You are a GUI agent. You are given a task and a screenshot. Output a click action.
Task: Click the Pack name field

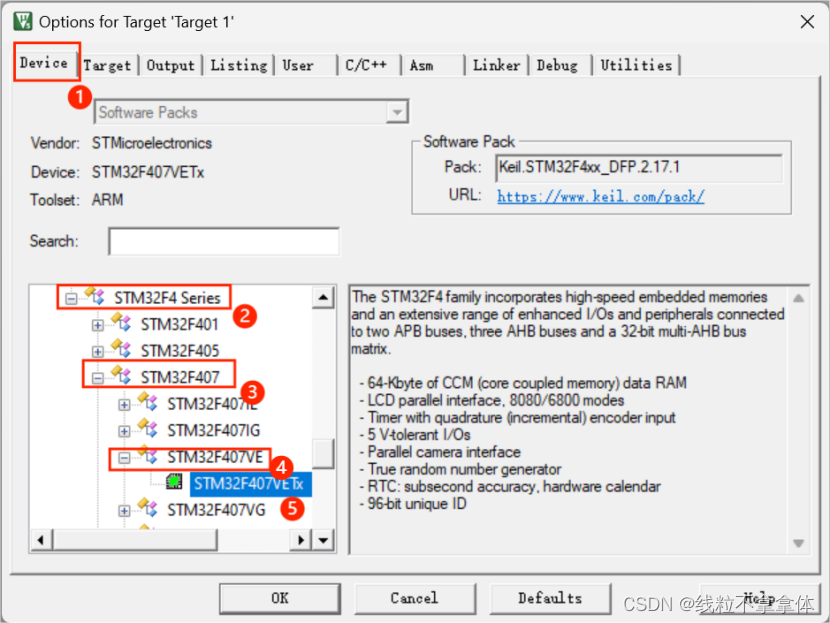tap(639, 168)
